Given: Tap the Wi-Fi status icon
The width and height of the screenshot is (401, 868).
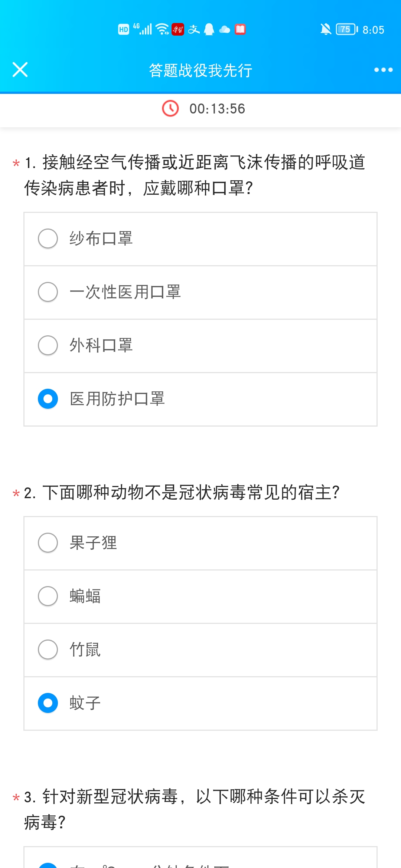Looking at the screenshot, I should click(x=162, y=29).
